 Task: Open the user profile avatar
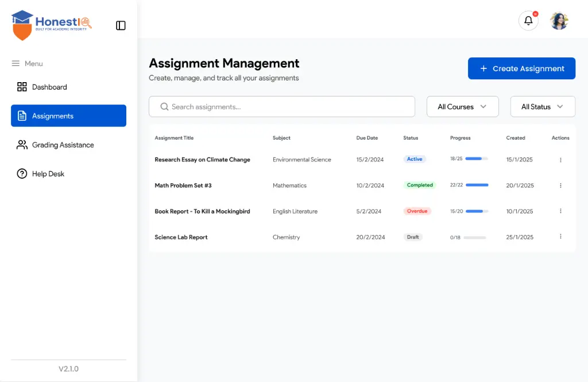coord(559,21)
